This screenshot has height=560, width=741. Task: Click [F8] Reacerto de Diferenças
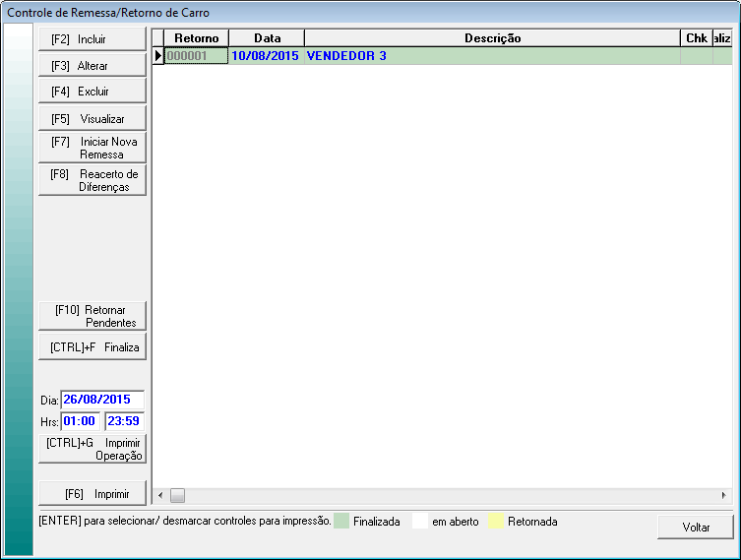[x=92, y=180]
